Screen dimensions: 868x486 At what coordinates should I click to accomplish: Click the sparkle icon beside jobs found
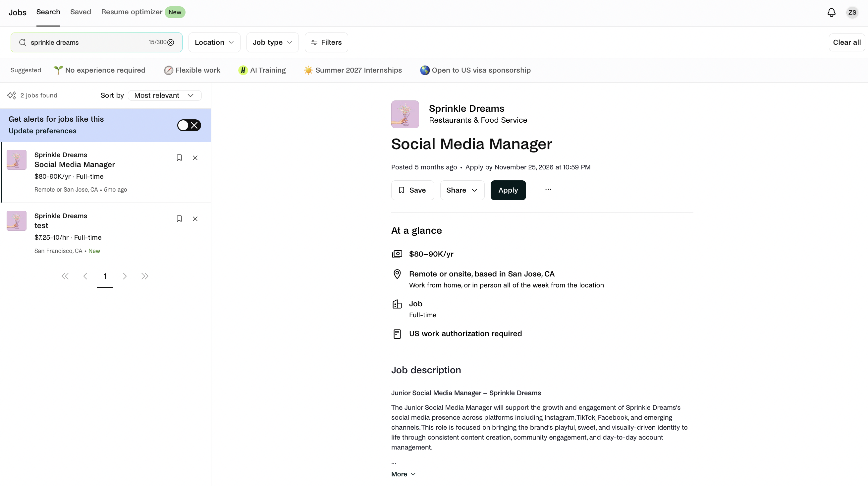click(x=12, y=95)
